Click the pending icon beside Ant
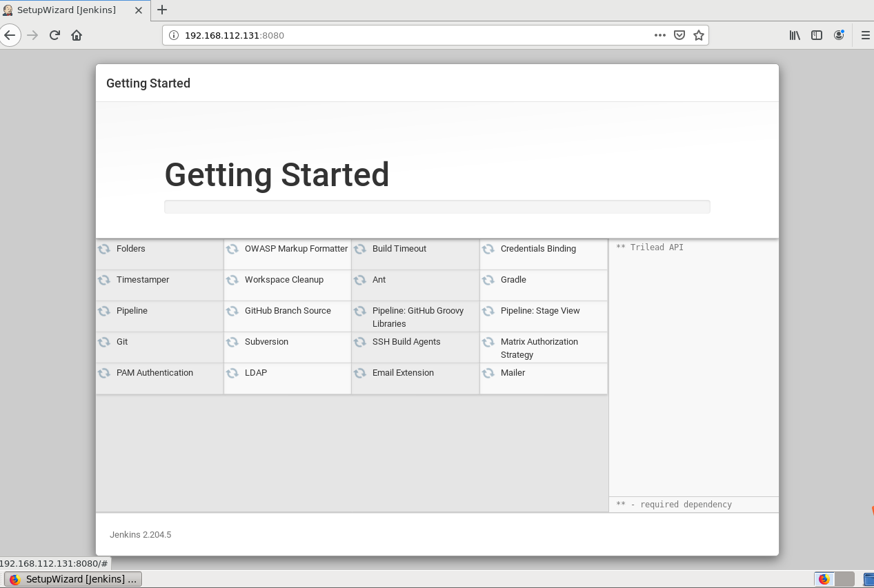This screenshot has height=588, width=874. click(360, 280)
